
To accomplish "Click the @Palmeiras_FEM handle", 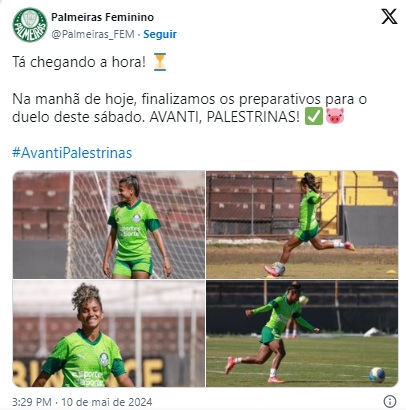I will [x=93, y=34].
